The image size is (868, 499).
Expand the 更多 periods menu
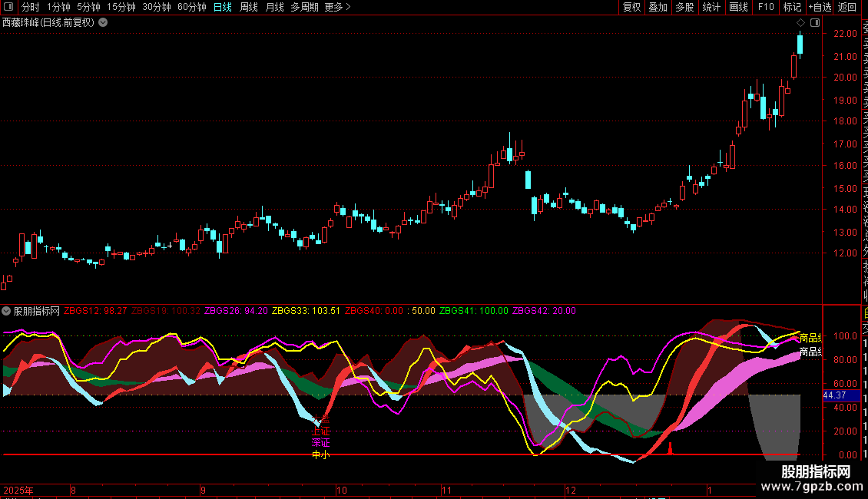[337, 7]
